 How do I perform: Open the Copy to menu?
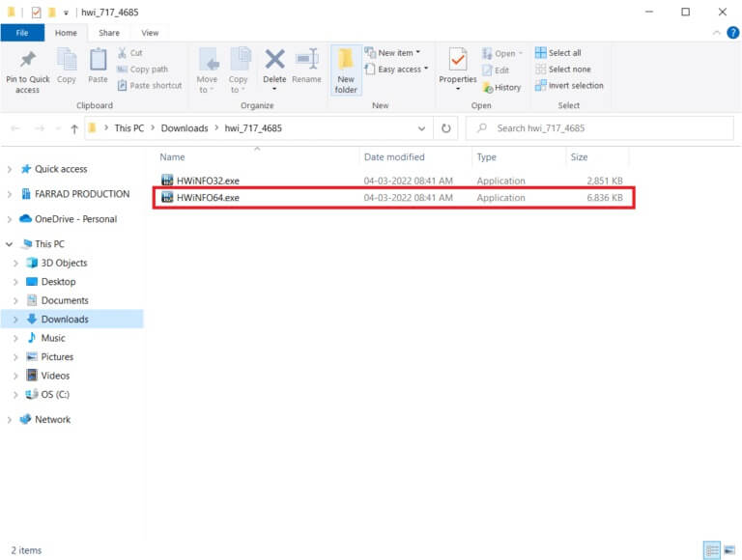(x=239, y=70)
